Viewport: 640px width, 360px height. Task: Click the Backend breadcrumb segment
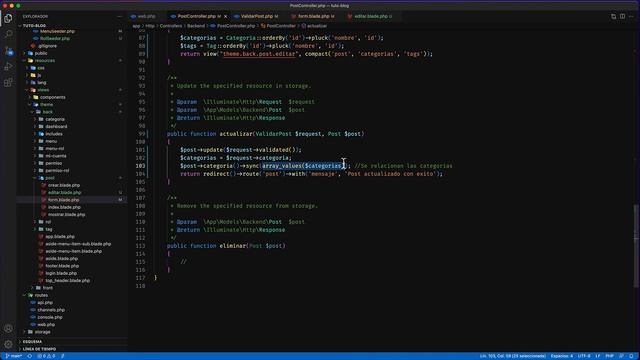pyautogui.click(x=196, y=26)
